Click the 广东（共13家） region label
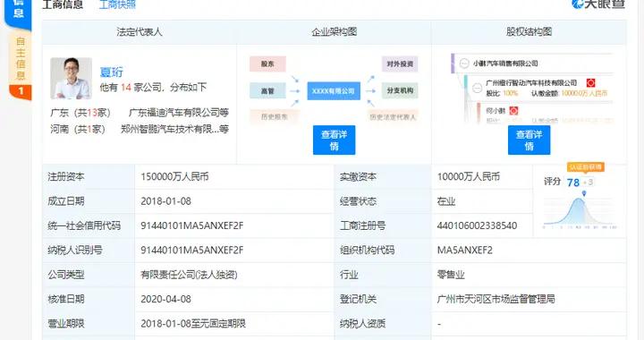This screenshot has height=340, width=644. click(x=80, y=113)
